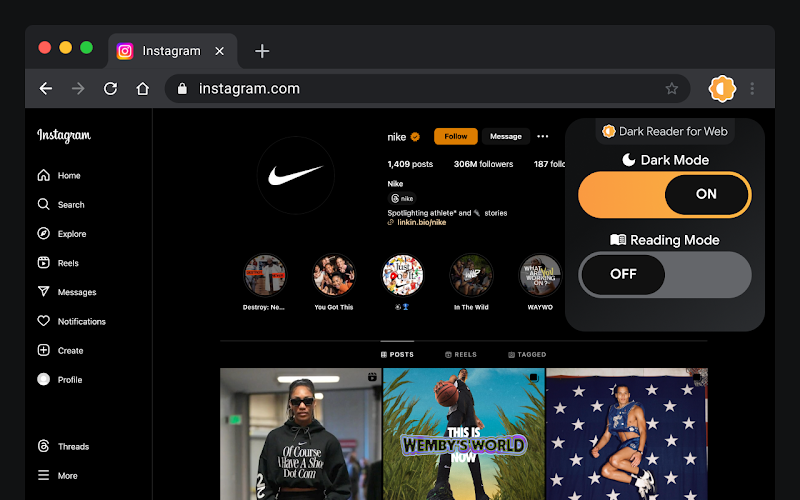Open the Wemby's World post
The width and height of the screenshot is (800, 500).
click(x=464, y=434)
